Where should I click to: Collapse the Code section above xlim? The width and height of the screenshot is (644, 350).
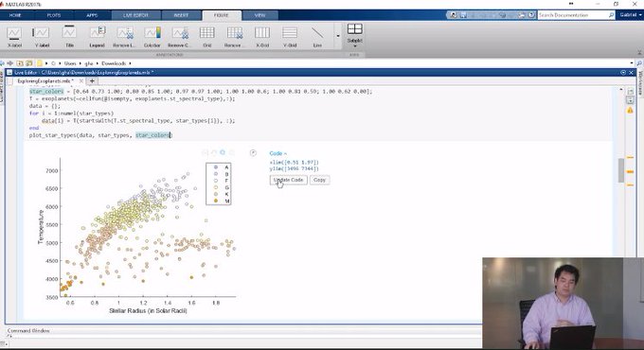point(278,153)
